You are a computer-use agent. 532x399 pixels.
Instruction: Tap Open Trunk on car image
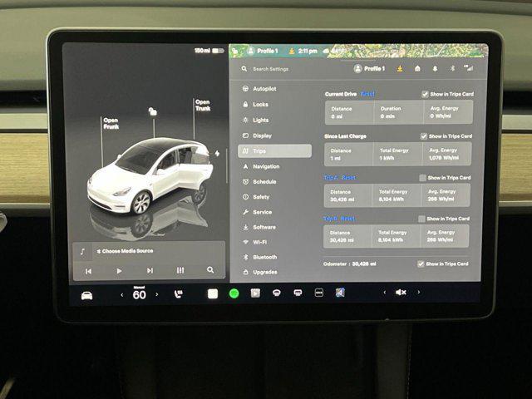coord(203,106)
